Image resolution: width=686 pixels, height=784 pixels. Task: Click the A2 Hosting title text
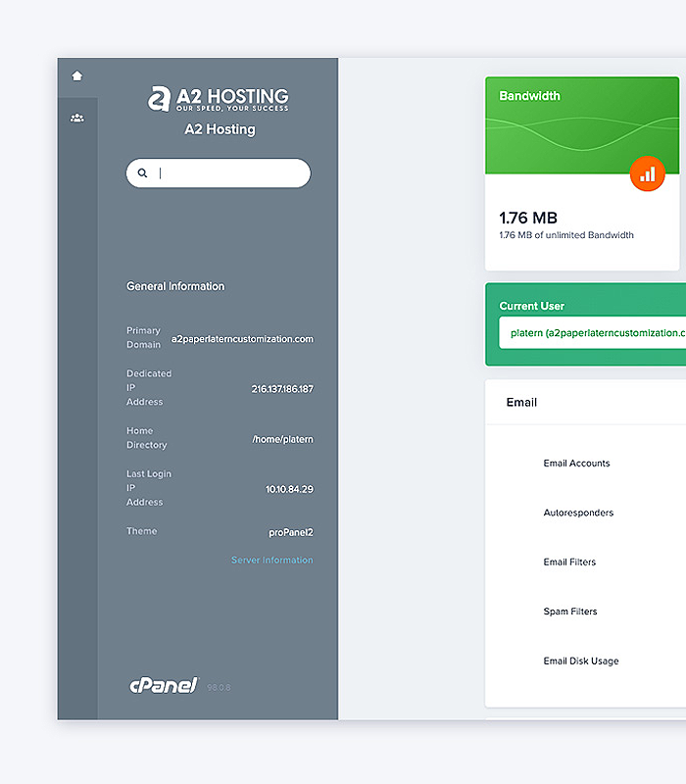(220, 129)
